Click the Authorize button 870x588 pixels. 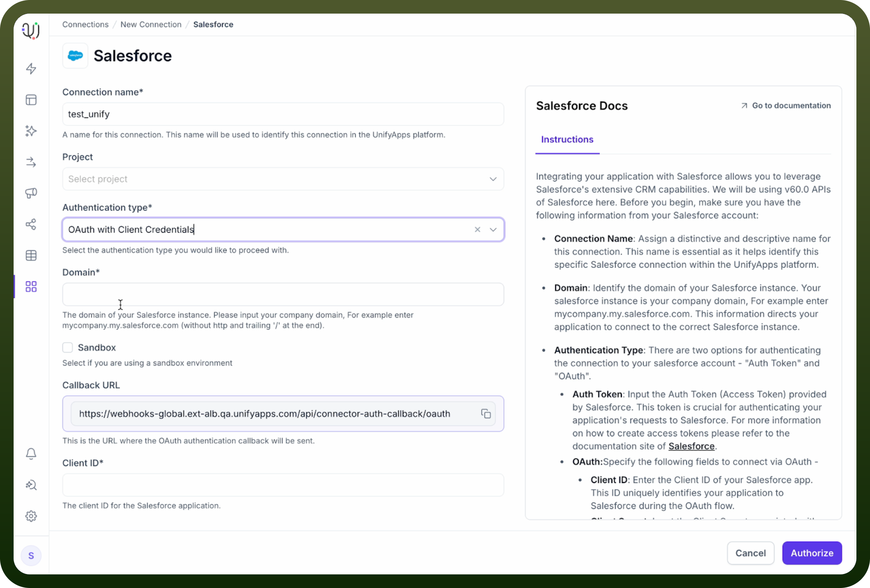(812, 553)
